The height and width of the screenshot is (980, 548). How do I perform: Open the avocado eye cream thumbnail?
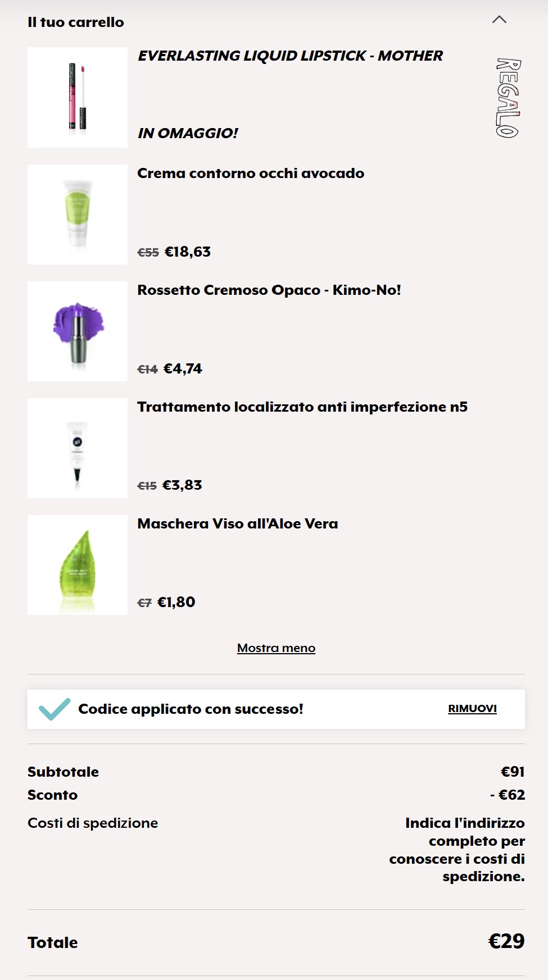pos(78,215)
